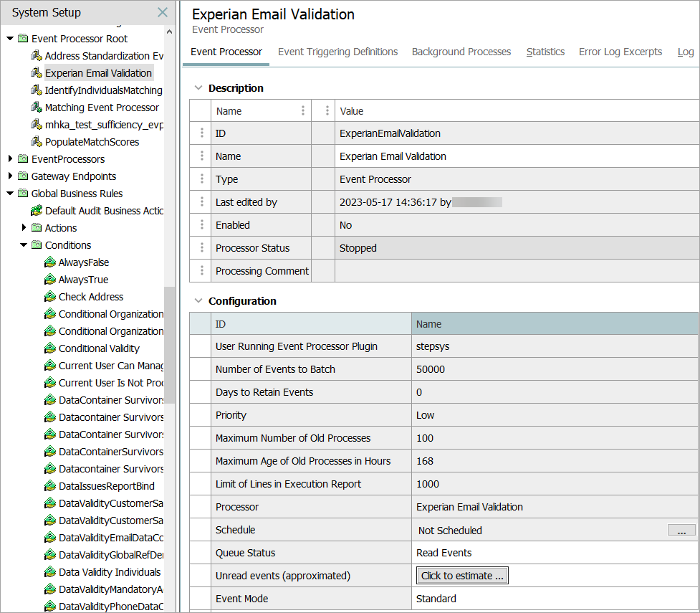Click the 'Click to estimate ...' button
This screenshot has height=613, width=700.
(462, 576)
